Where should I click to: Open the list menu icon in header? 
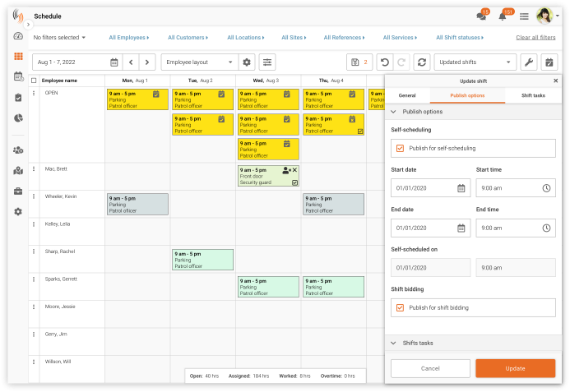pyautogui.click(x=524, y=16)
